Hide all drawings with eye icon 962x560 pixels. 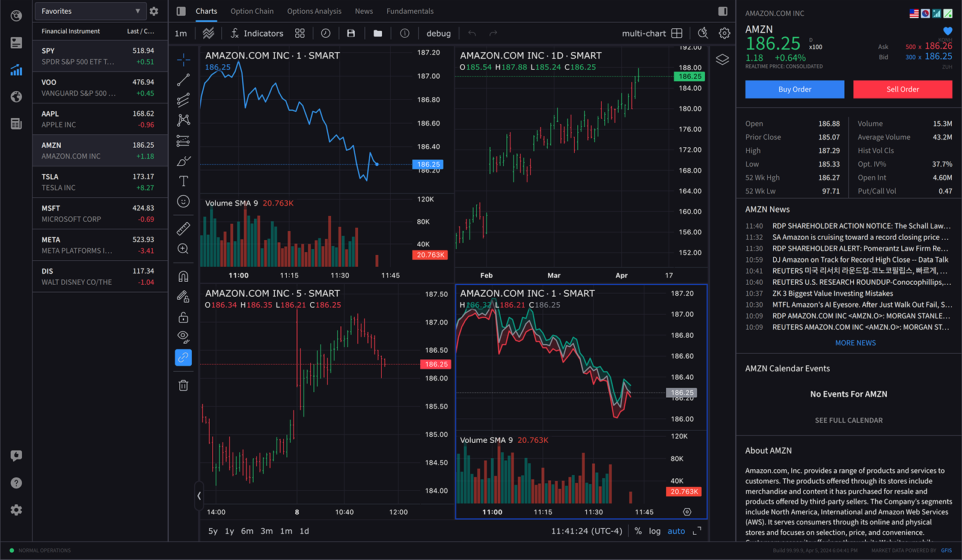pos(183,336)
